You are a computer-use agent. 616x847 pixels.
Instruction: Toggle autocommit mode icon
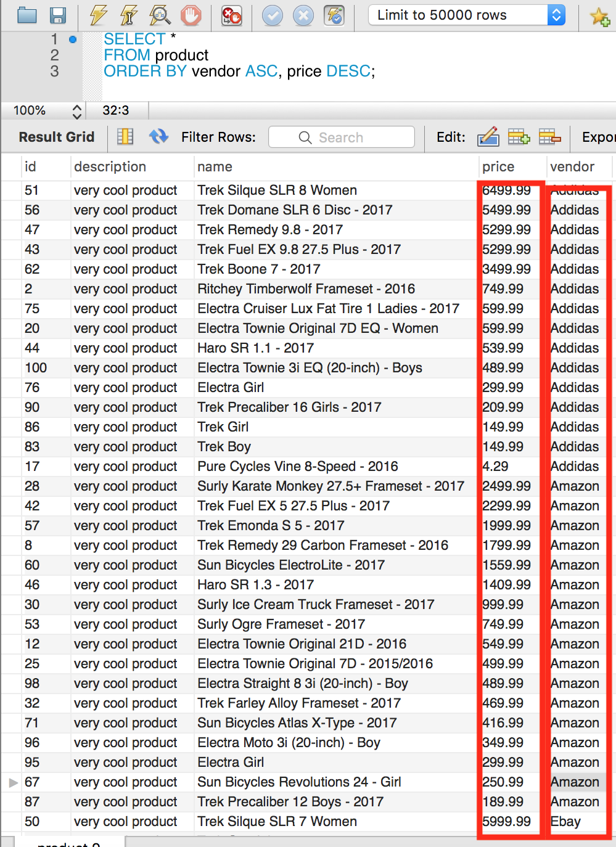click(x=334, y=15)
